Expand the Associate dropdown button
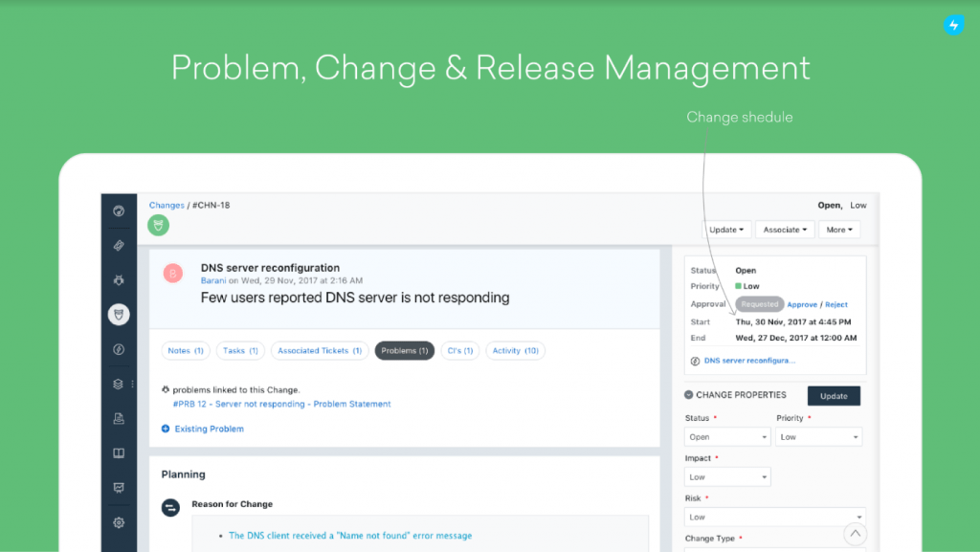The width and height of the screenshot is (980, 552). click(785, 230)
